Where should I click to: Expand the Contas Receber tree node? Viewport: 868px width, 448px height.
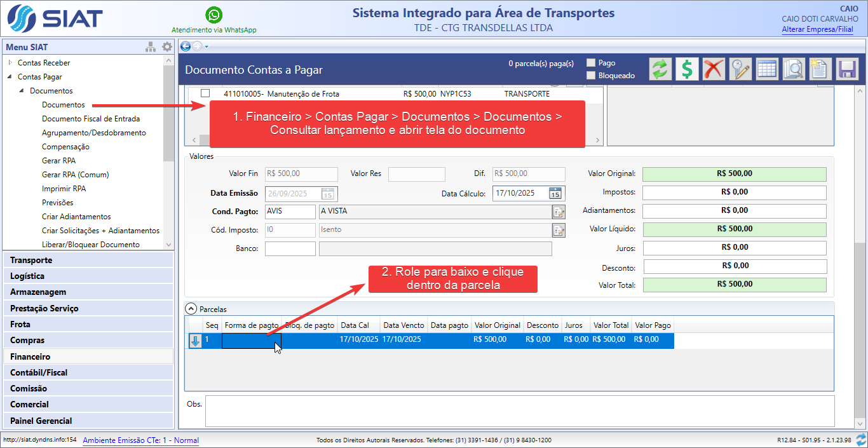pos(10,63)
